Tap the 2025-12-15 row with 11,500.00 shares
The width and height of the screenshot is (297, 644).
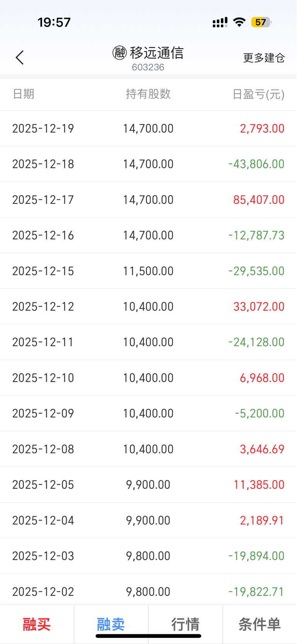148,271
